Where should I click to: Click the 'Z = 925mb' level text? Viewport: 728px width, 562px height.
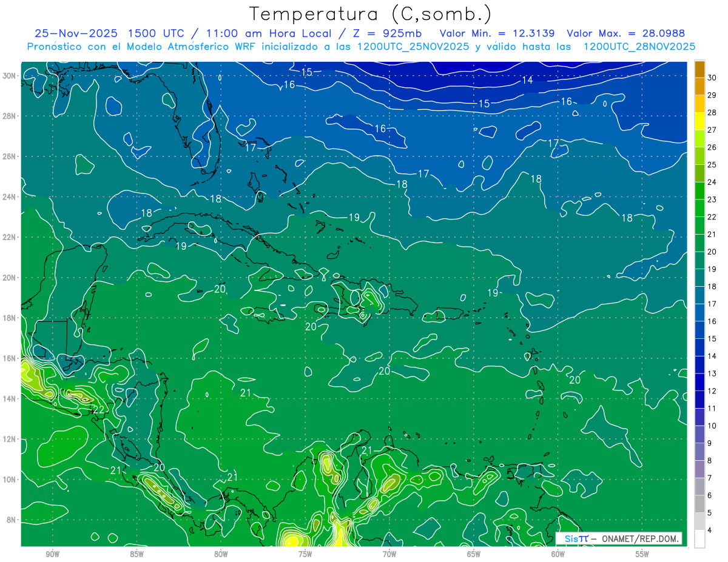(388, 33)
